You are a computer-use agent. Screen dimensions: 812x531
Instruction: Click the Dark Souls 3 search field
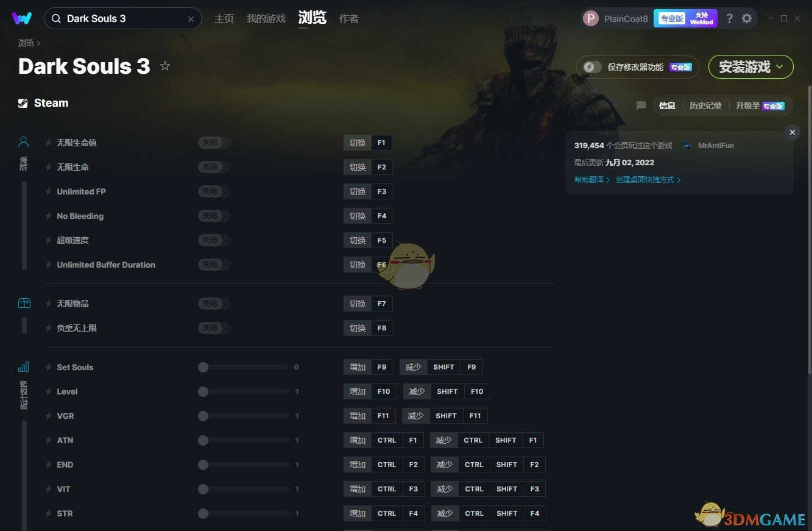click(x=122, y=19)
